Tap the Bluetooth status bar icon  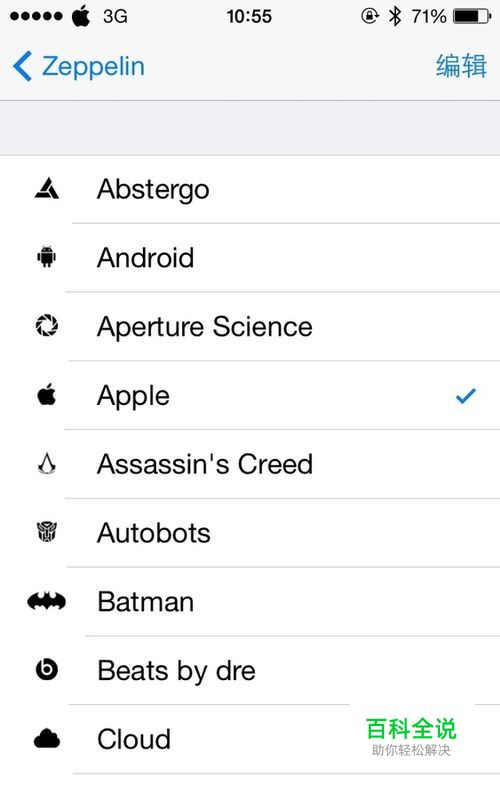[395, 16]
